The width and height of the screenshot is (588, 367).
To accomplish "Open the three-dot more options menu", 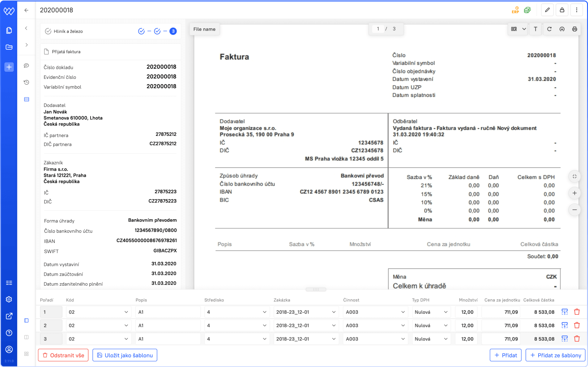I will pos(577,10).
